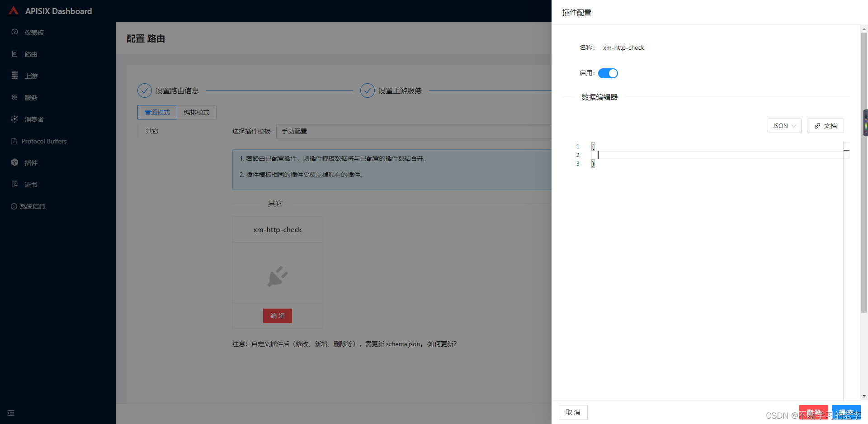
Task: Open 系统信息 menu item
Action: pos(58,206)
